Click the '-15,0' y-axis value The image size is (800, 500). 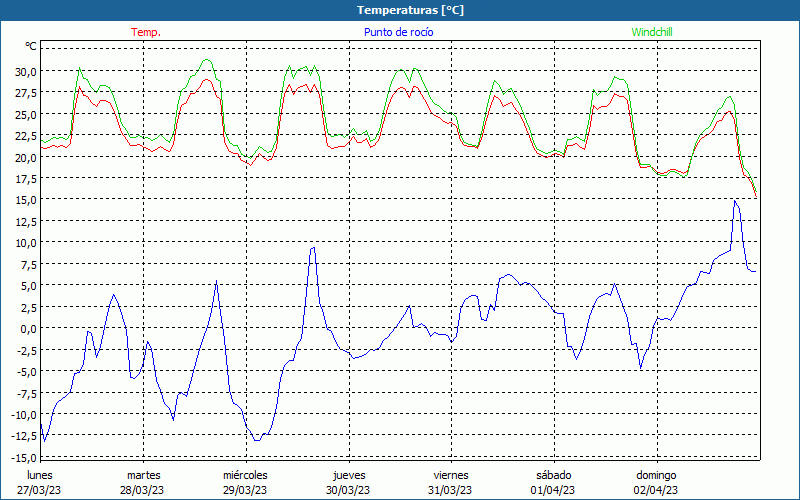pos(23,457)
